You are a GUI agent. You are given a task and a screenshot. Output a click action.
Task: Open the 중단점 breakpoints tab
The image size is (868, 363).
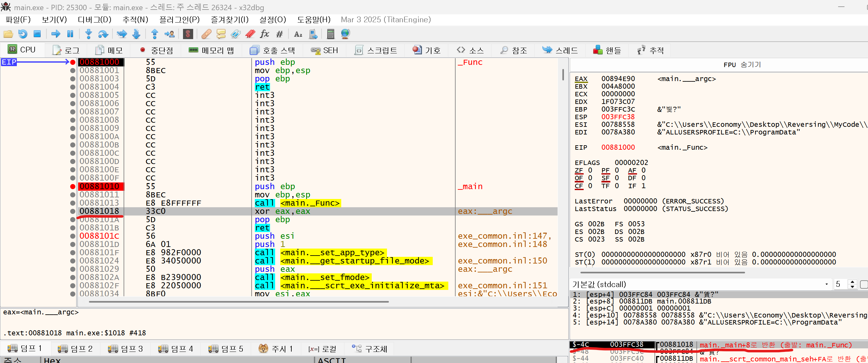157,50
